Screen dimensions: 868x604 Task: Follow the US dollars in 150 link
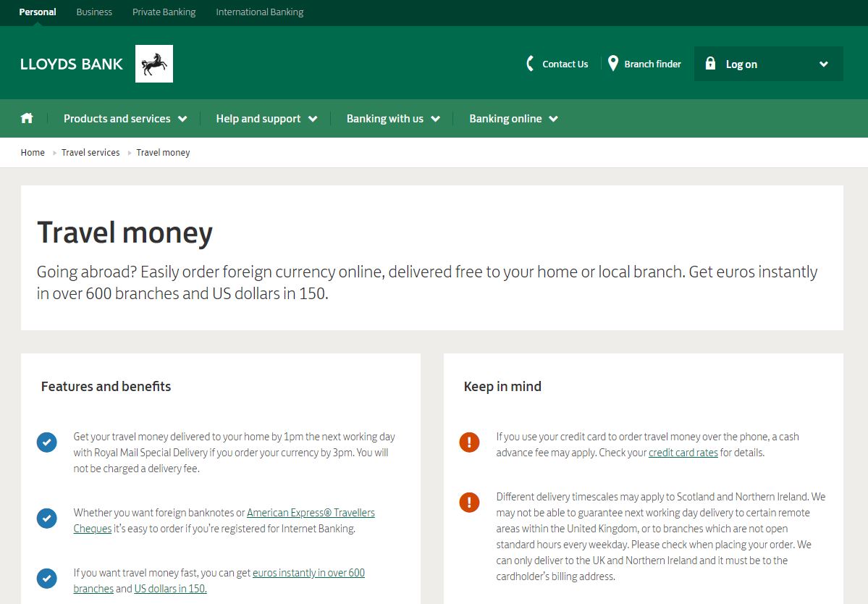point(169,588)
